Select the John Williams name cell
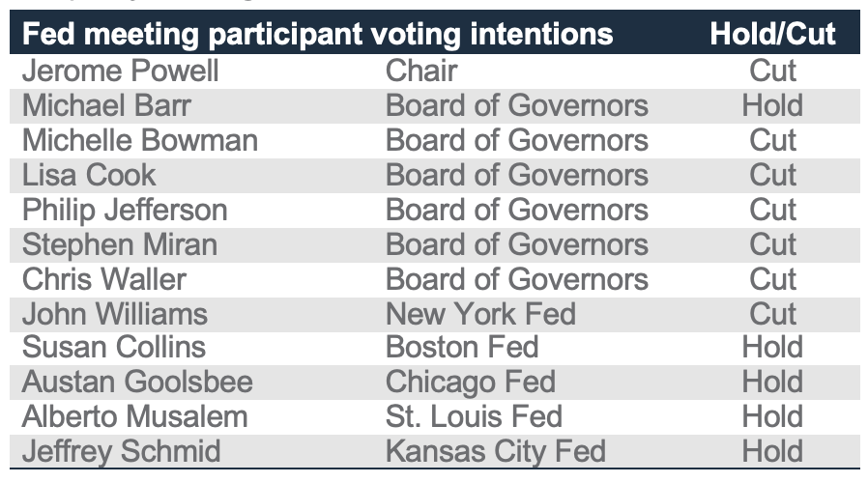The height and width of the screenshot is (483, 868). (115, 314)
